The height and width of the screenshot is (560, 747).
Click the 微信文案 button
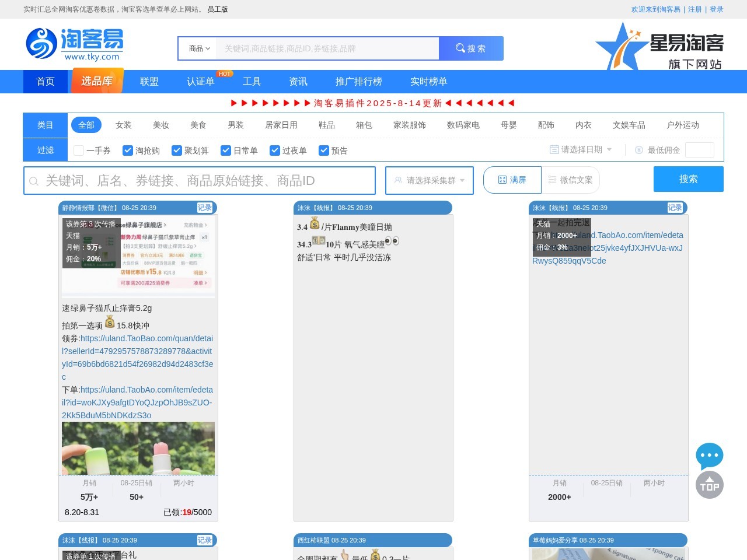point(571,180)
